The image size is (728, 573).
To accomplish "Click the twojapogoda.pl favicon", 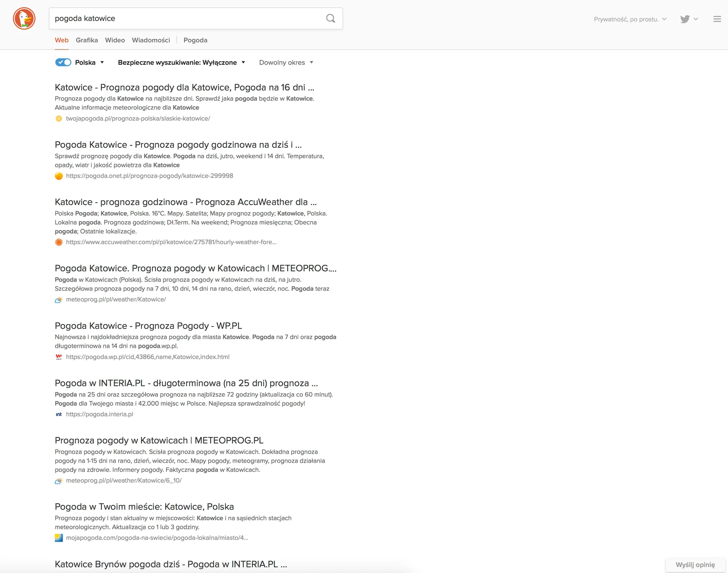I will point(59,119).
